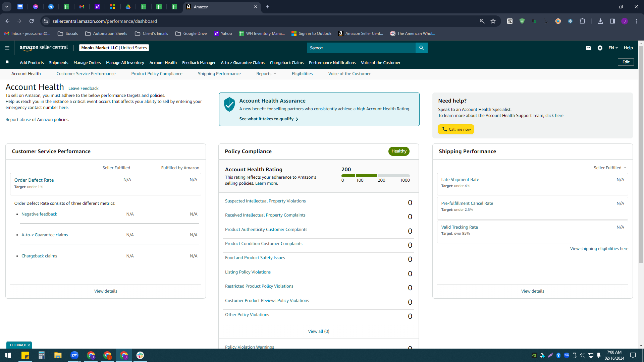Open Manage All Inventory menu item
The height and width of the screenshot is (362, 644).
pos(125,63)
